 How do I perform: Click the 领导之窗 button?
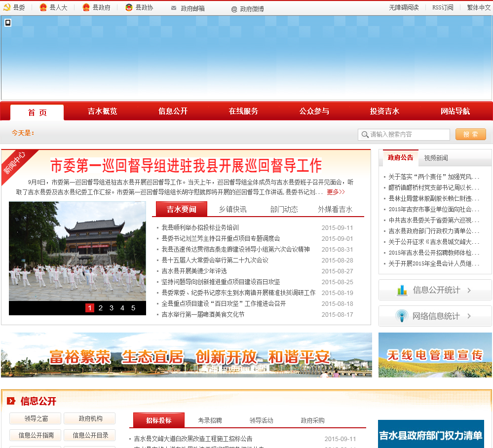pyautogui.click(x=36, y=418)
